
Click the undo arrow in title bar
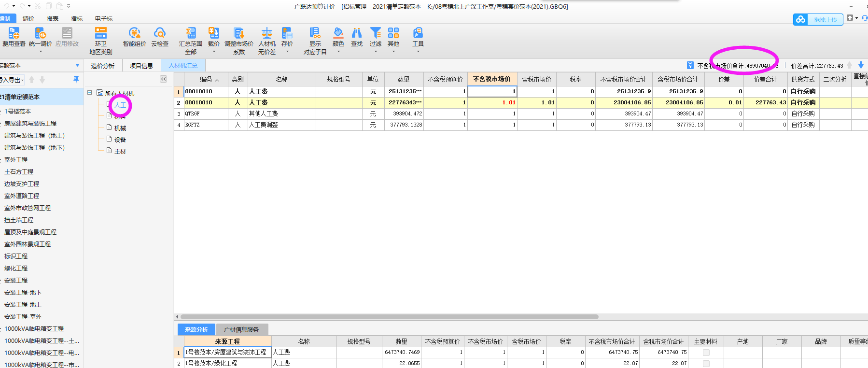point(6,6)
